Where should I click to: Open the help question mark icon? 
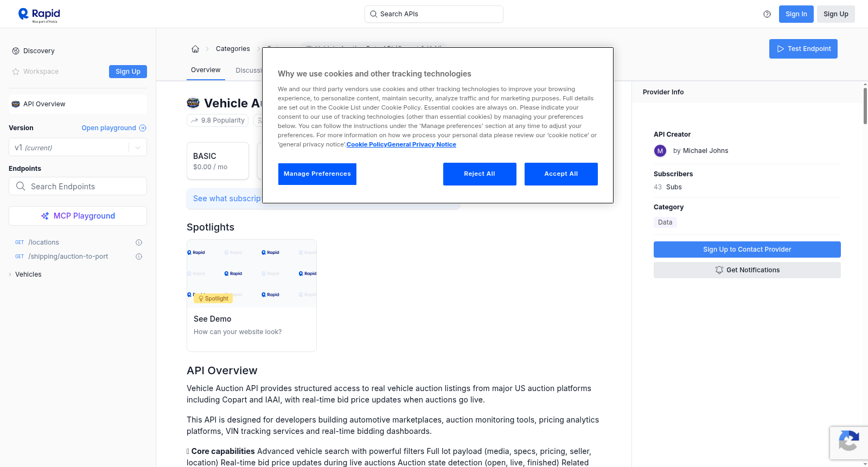[767, 14]
